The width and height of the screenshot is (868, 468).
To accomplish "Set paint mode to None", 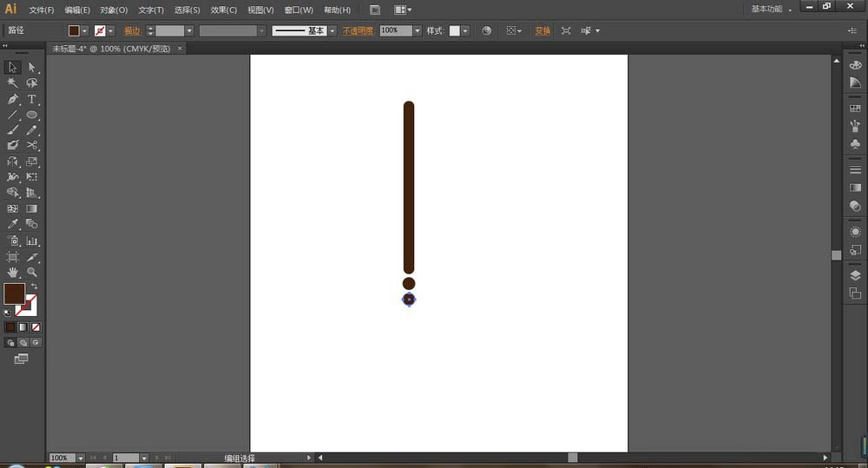I will coord(35,327).
